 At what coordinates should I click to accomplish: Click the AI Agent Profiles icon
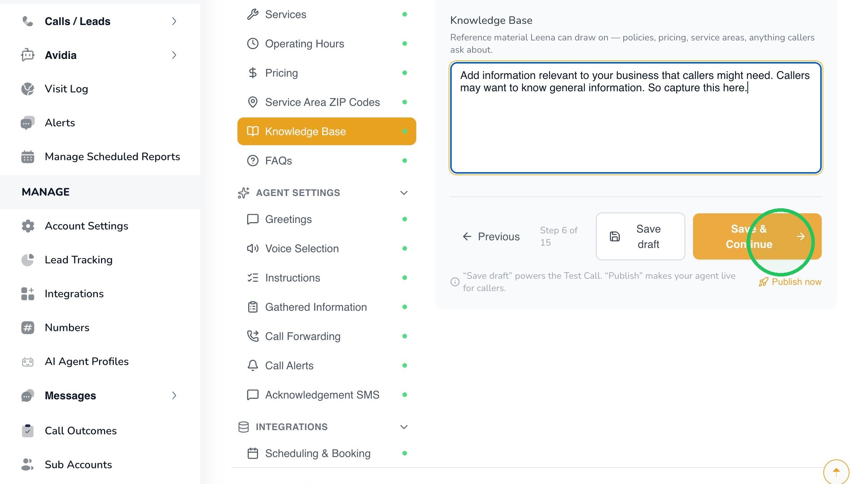pyautogui.click(x=27, y=362)
